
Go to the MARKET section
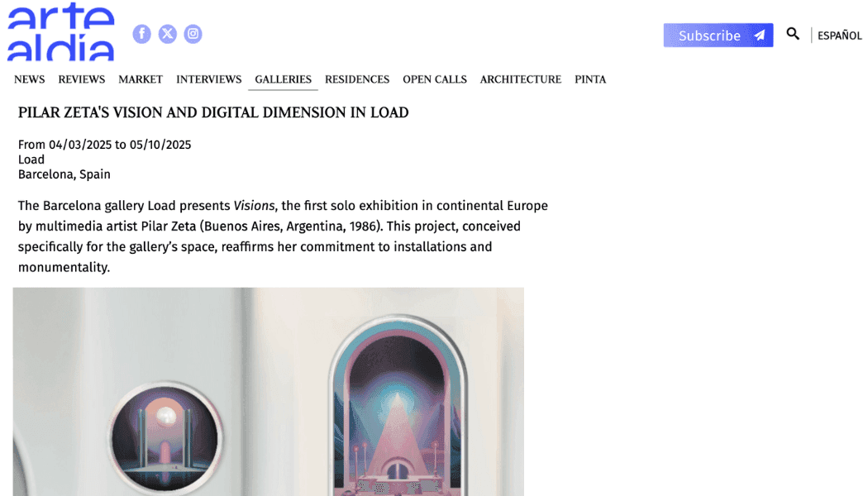click(141, 79)
